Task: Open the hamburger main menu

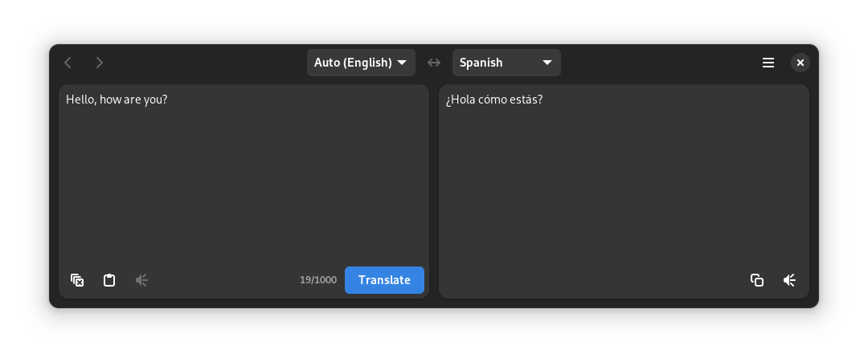Action: pyautogui.click(x=768, y=63)
